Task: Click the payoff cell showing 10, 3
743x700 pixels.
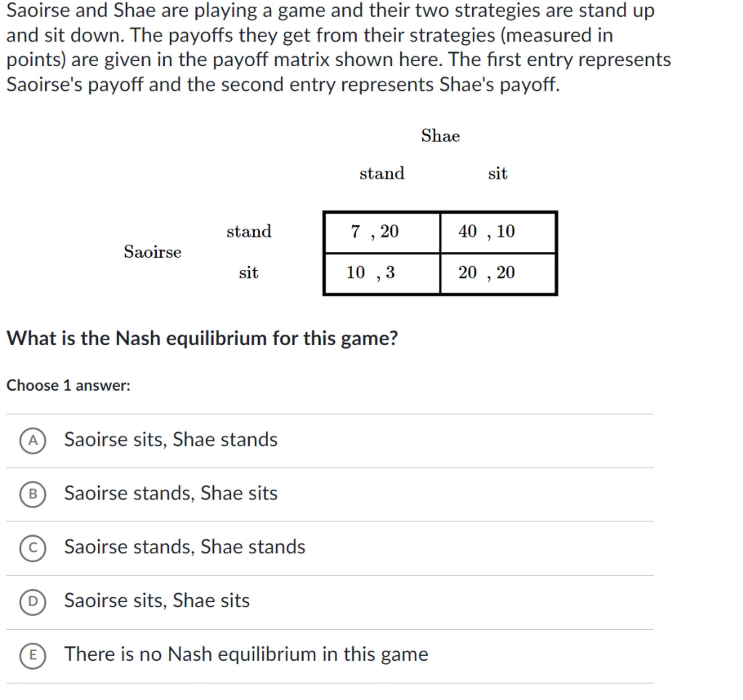Action: point(382,273)
